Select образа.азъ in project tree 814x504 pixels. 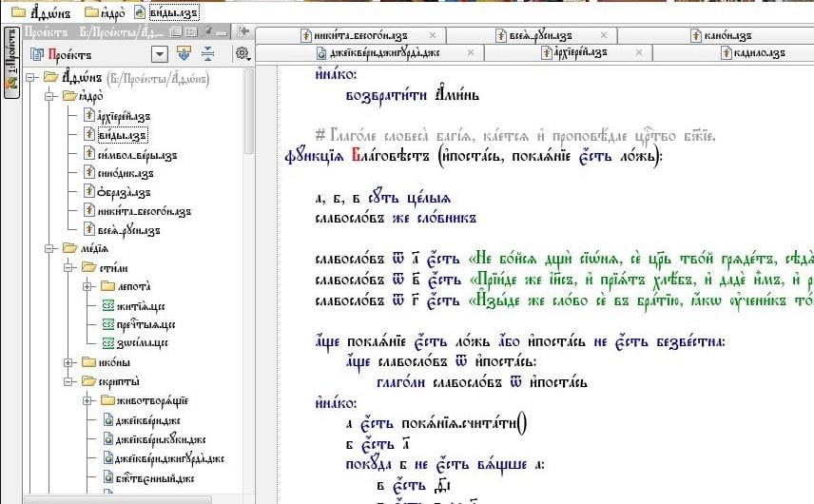click(124, 192)
